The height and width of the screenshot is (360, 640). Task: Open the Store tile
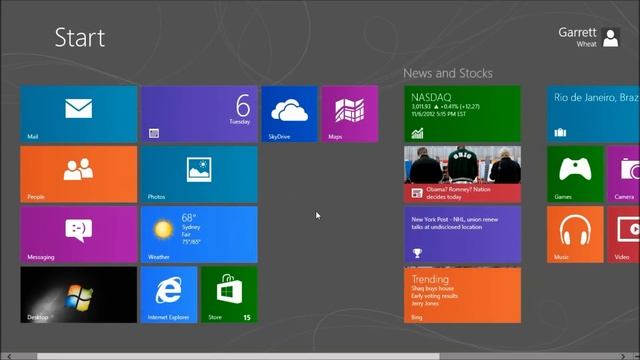229,295
